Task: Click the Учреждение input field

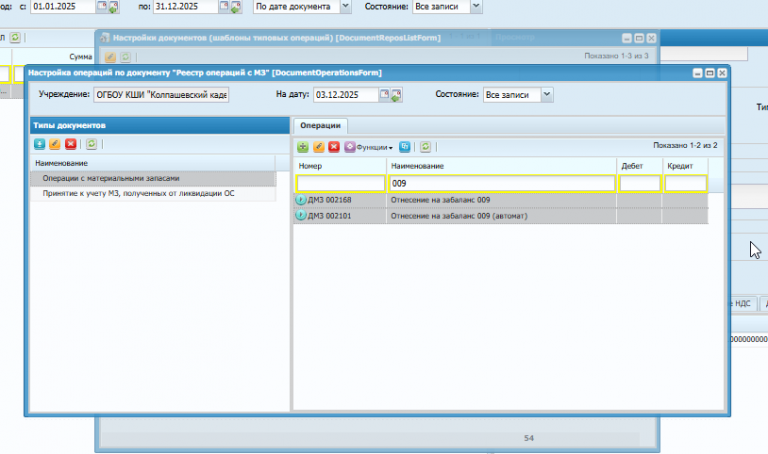Action: [x=161, y=95]
